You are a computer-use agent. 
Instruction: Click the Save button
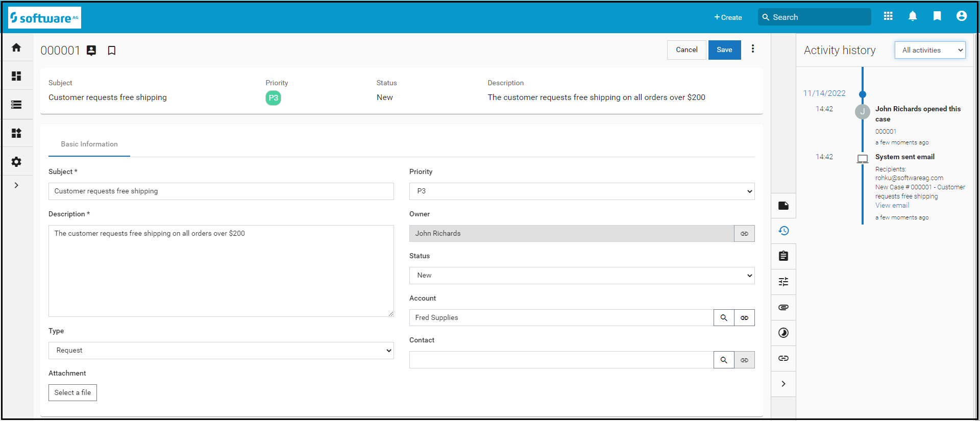pyautogui.click(x=724, y=50)
